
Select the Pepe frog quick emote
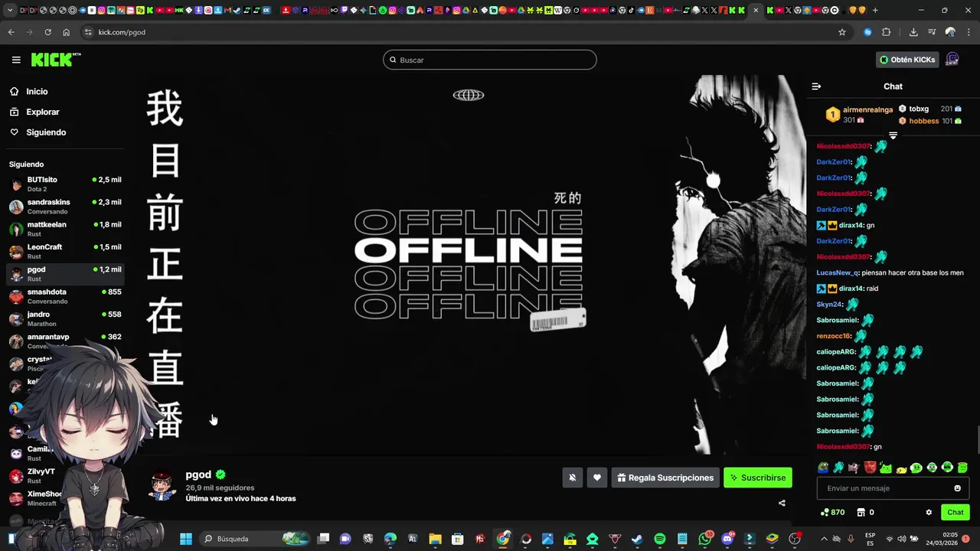pos(823,468)
